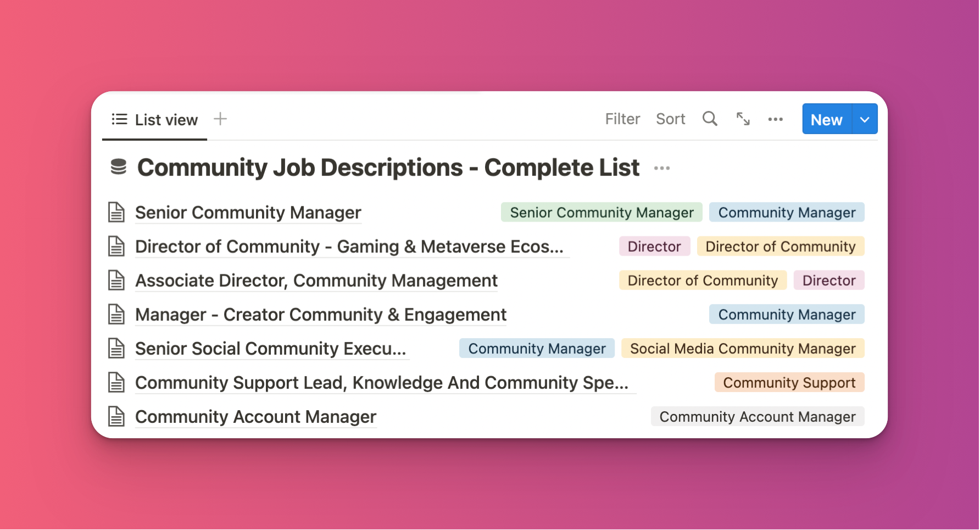Click page icon of Community Support Lead row
This screenshot has width=980, height=530.
click(116, 383)
